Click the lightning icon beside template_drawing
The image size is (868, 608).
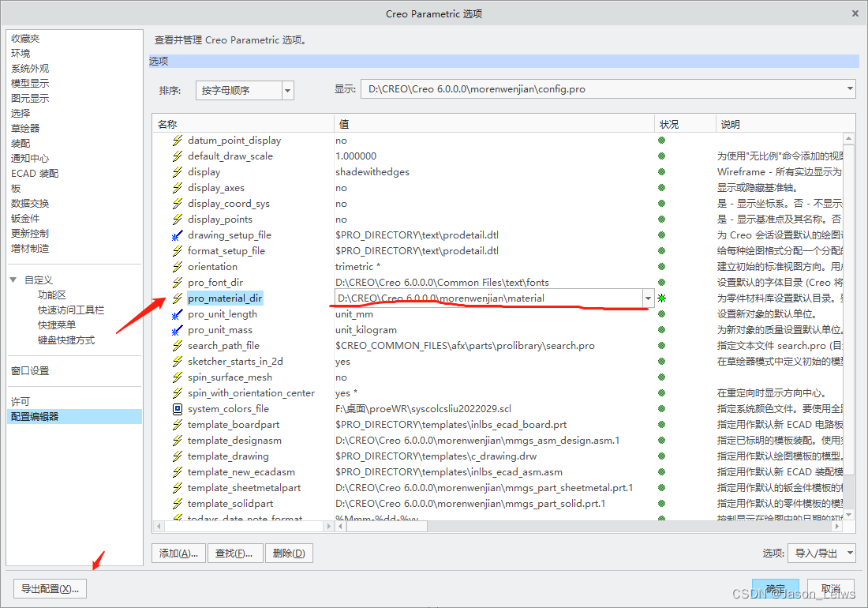coord(177,456)
